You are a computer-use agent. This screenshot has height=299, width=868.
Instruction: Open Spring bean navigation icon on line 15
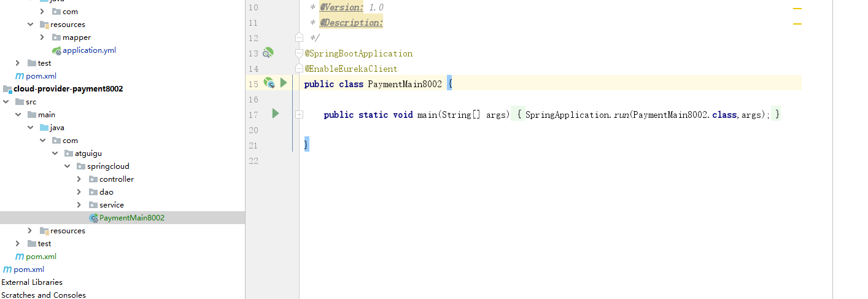(269, 82)
